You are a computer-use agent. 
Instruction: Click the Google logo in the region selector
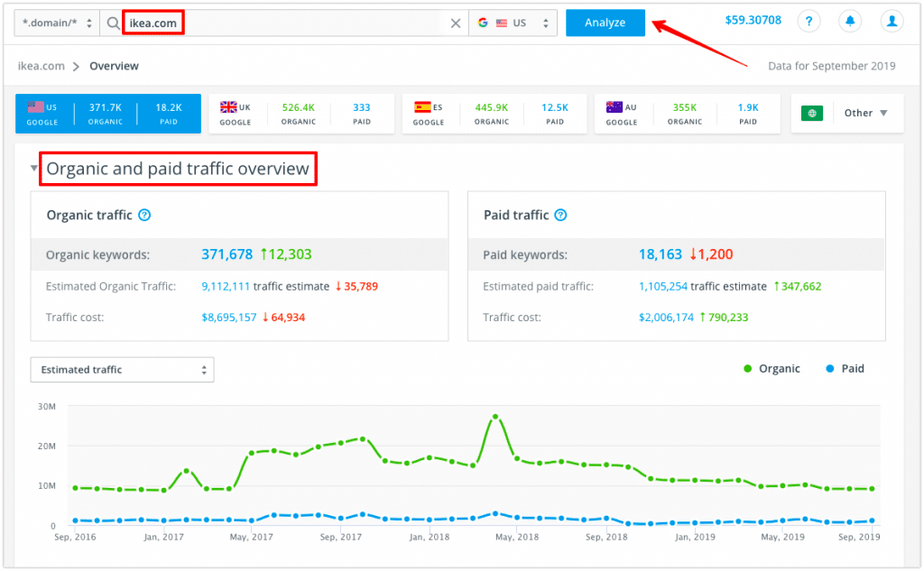tap(483, 23)
